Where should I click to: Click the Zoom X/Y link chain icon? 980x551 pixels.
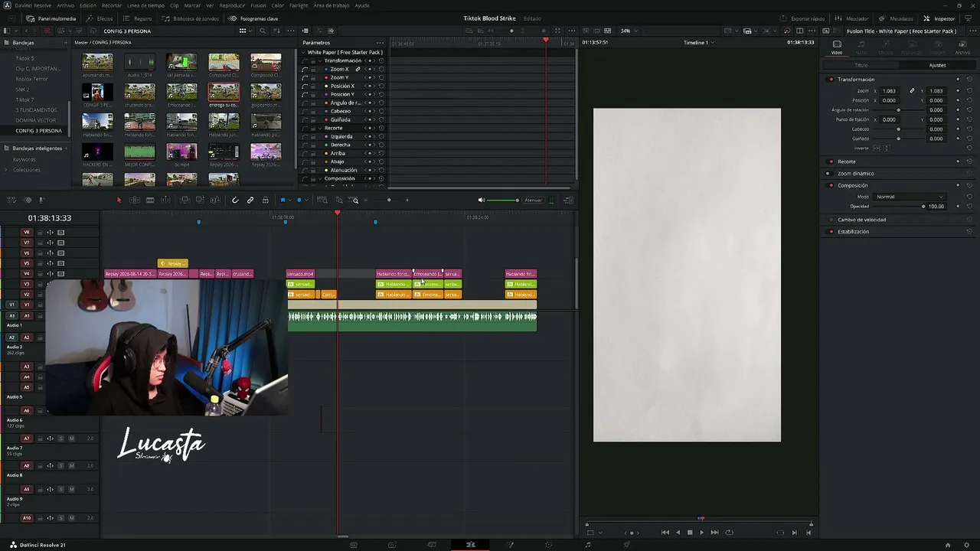[358, 69]
